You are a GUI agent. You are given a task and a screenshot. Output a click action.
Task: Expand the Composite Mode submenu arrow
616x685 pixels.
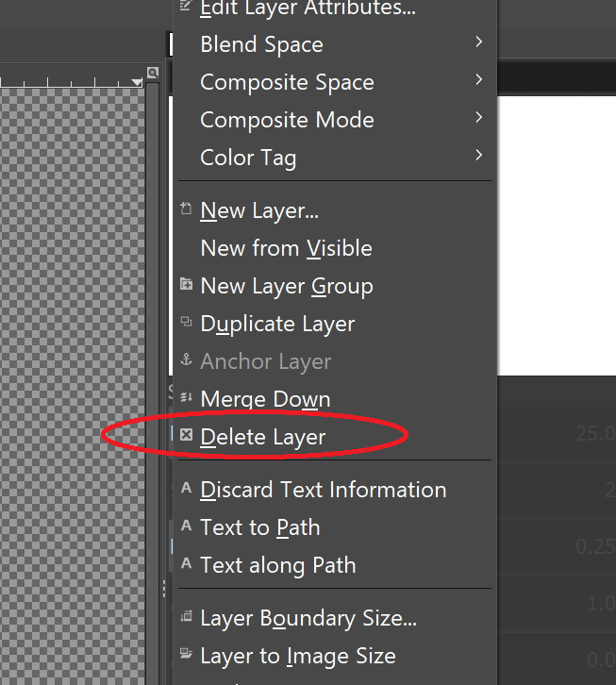(x=479, y=119)
